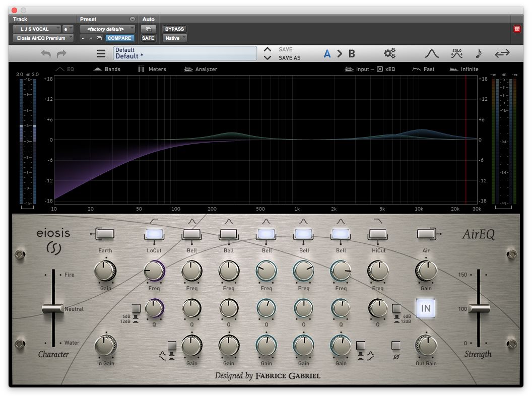Open the factory default preset dropdown
The width and height of the screenshot is (532, 398).
107,29
